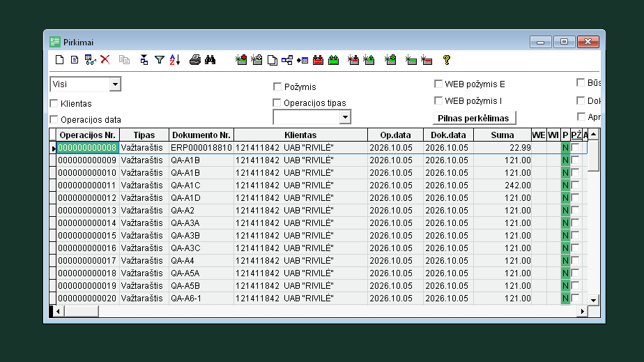Click the Suma column header

coord(503,135)
